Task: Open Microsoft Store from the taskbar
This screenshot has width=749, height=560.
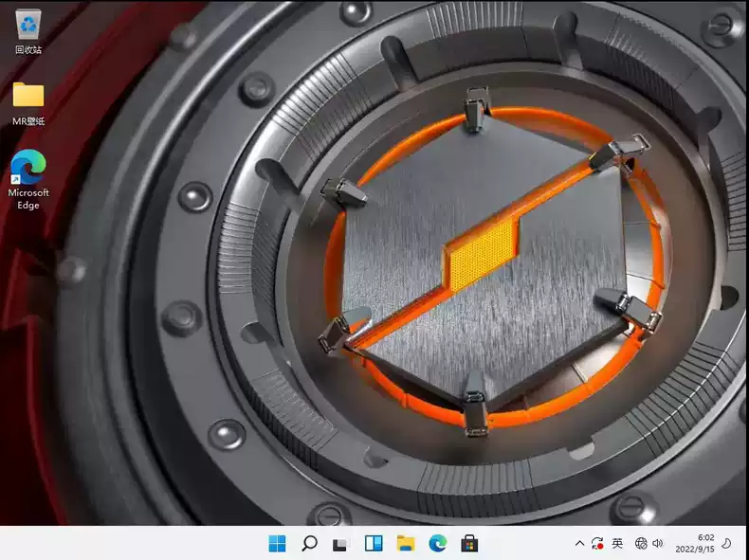Action: [469, 543]
